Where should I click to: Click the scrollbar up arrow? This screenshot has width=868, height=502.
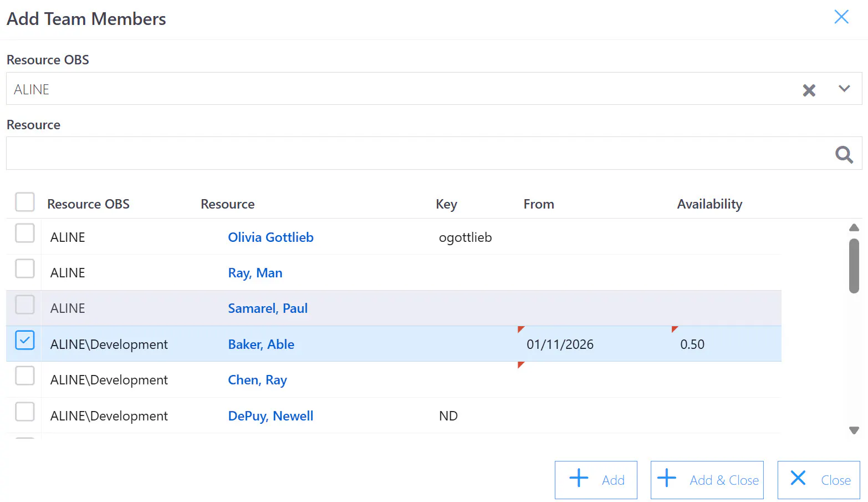point(854,227)
